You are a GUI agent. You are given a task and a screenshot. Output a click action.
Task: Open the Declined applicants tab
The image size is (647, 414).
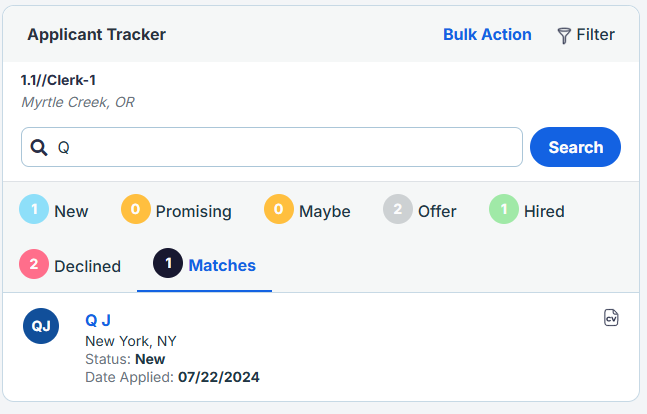(88, 266)
